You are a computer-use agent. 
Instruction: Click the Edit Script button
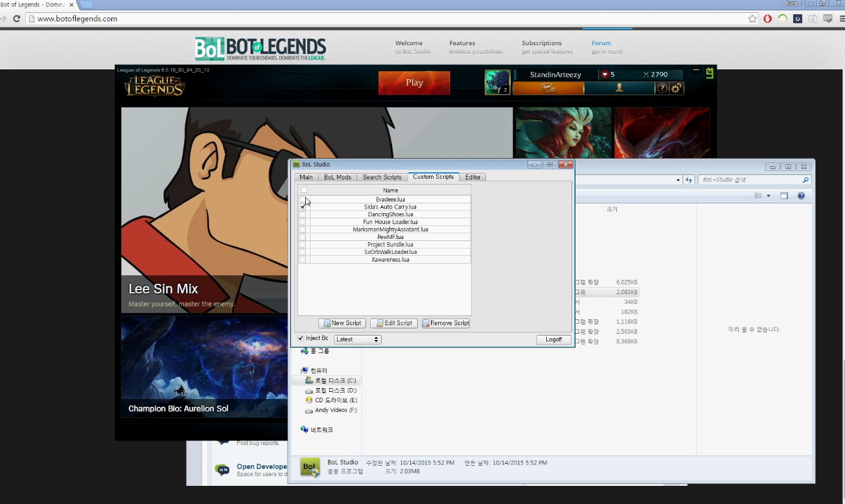(x=395, y=323)
